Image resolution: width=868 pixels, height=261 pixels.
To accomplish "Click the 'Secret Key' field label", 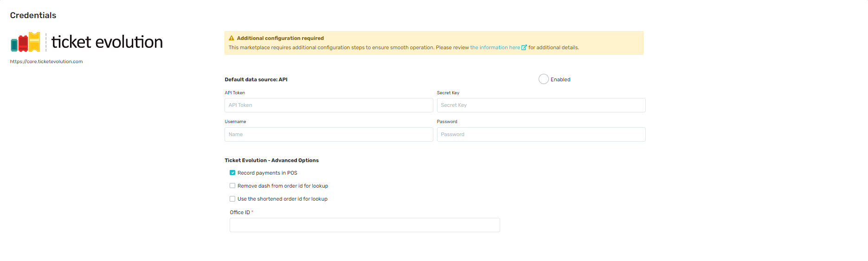I will 448,93.
